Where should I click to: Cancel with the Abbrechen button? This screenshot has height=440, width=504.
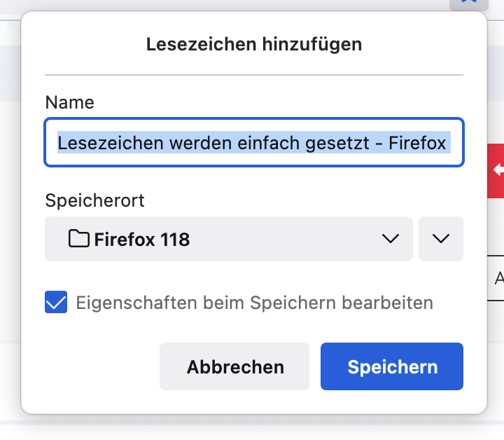tap(234, 366)
